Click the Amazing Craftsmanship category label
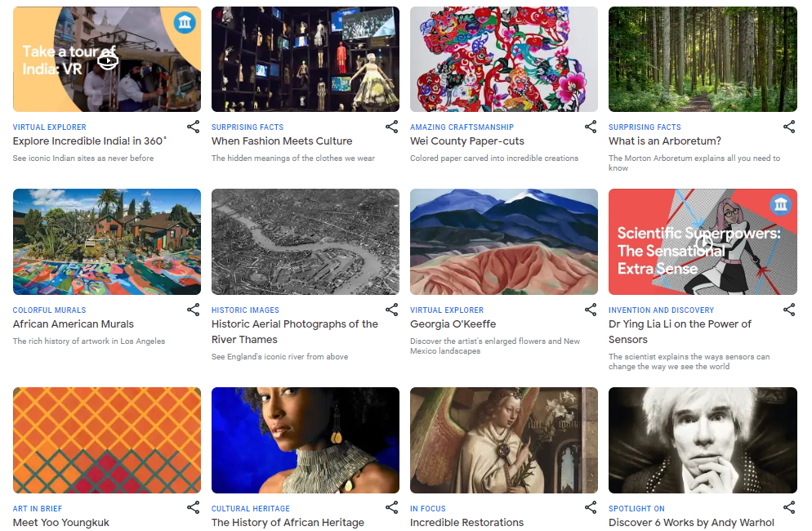This screenshot has height=531, width=812. click(462, 127)
